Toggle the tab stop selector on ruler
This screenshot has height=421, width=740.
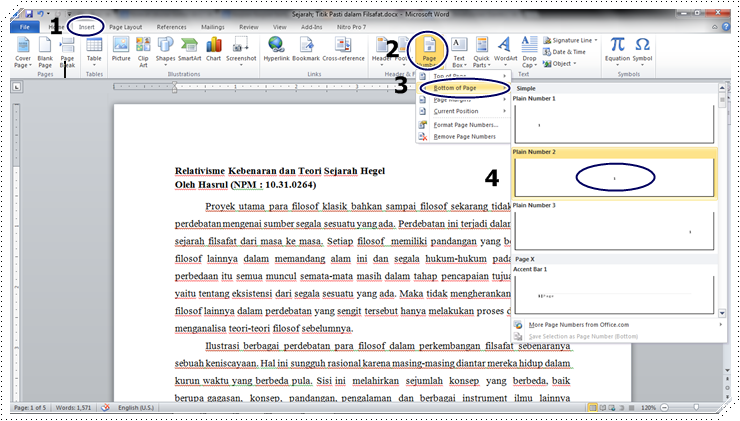tap(17, 87)
